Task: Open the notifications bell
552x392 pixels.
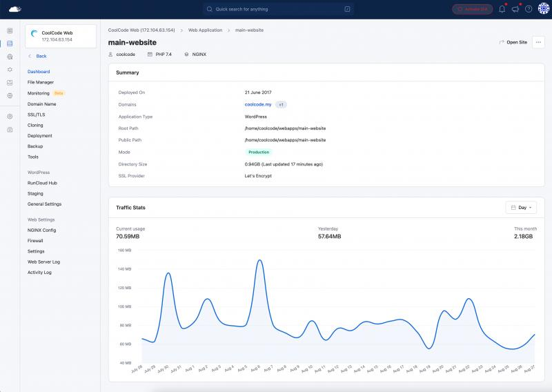Action: pyautogui.click(x=502, y=9)
